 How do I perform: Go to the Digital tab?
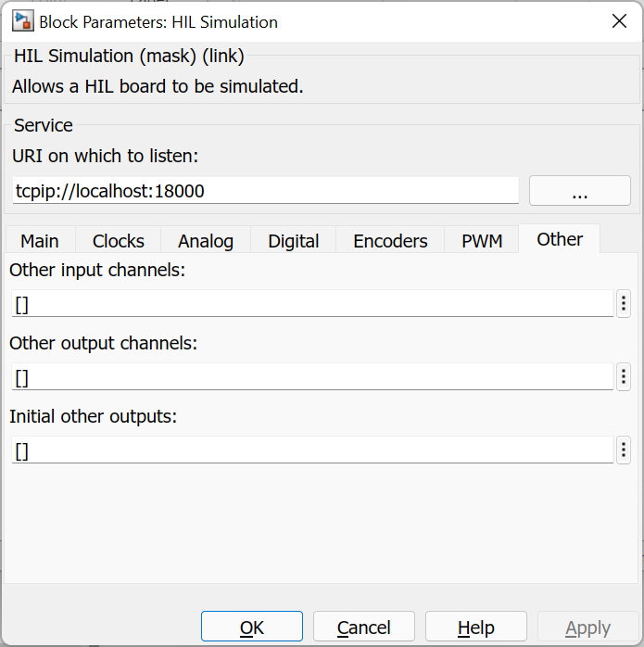point(294,241)
